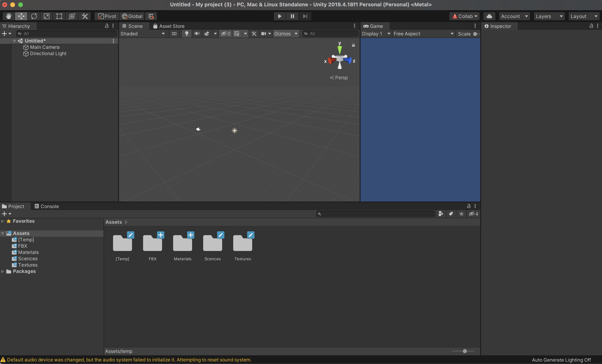Select the Rect Transform tool
Image resolution: width=602 pixels, height=364 pixels.
pos(59,16)
